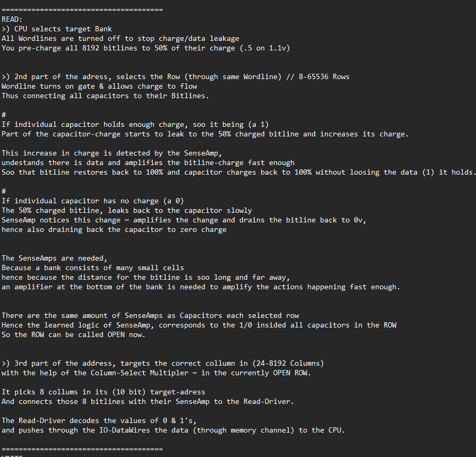
Task: Click 'Read-Driver decodes the values' line
Action: (99, 421)
